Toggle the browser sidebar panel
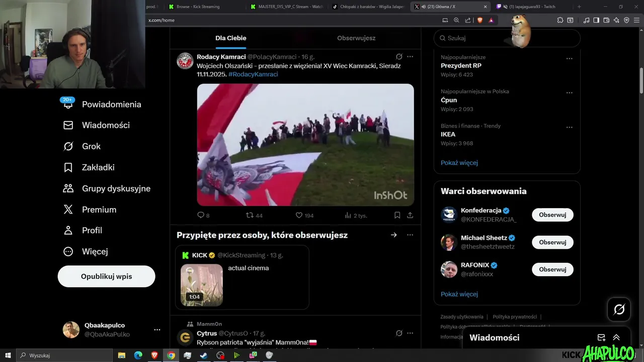 click(596, 20)
